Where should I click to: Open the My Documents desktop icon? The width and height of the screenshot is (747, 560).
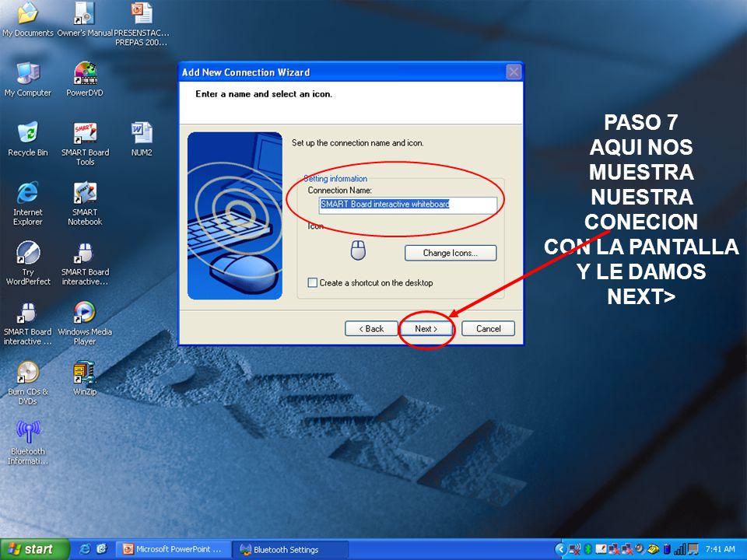tap(28, 19)
